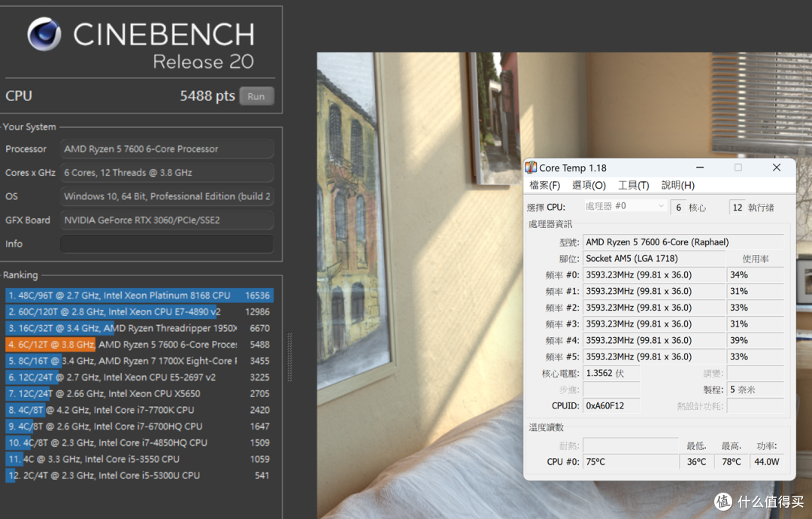Click the 頻率 #0 frequency value
The height and width of the screenshot is (519, 812).
point(655,275)
